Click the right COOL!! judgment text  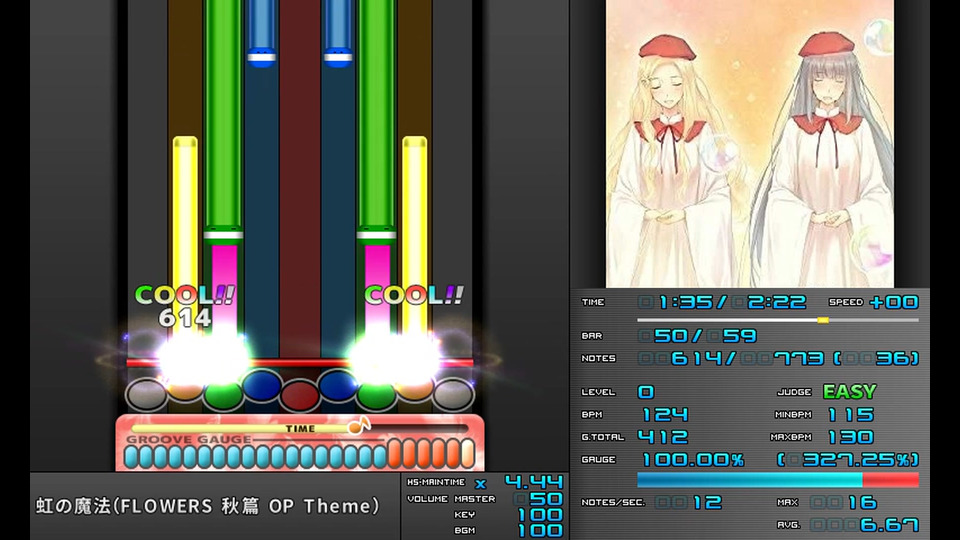[x=414, y=295]
